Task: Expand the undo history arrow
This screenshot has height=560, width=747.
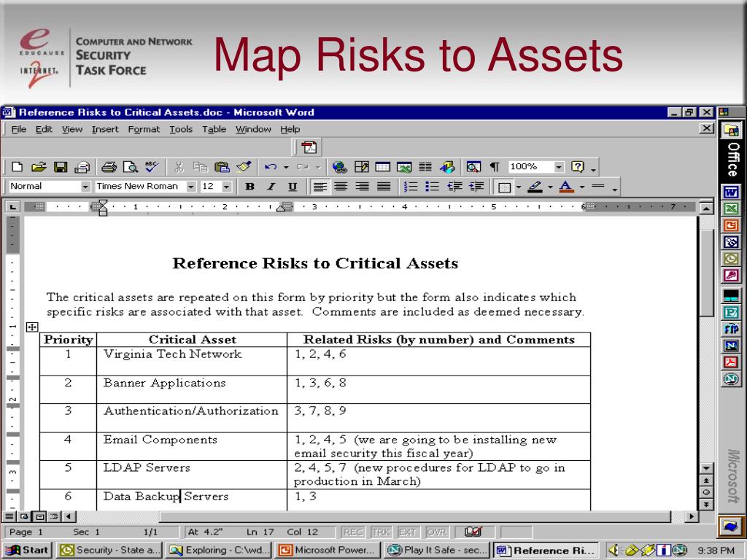Action: [286, 167]
